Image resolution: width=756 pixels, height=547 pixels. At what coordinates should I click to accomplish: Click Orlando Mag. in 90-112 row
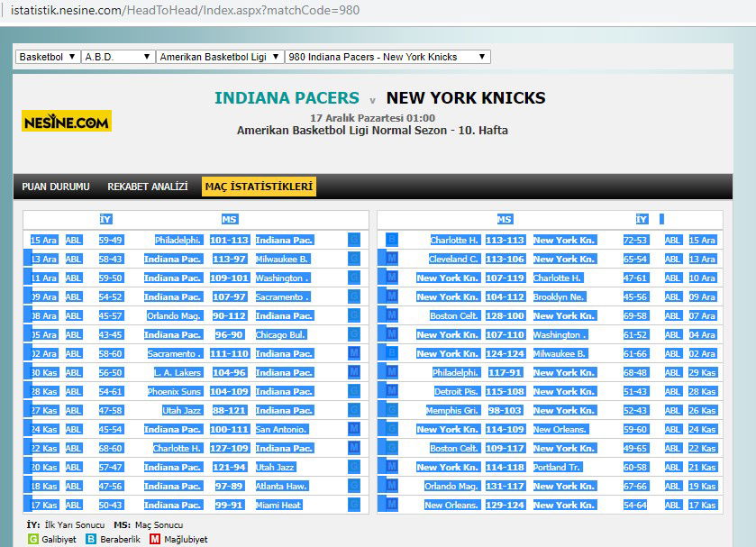coord(175,315)
